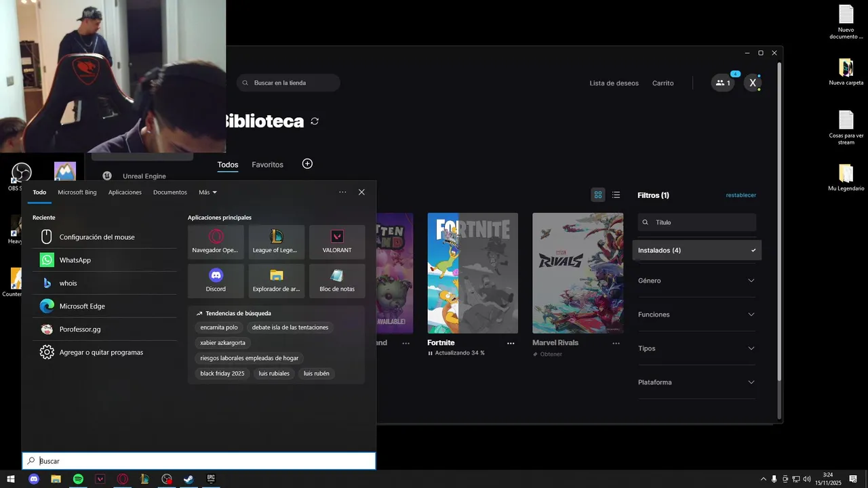Switch library to grid view
This screenshot has width=868, height=488.
598,195
